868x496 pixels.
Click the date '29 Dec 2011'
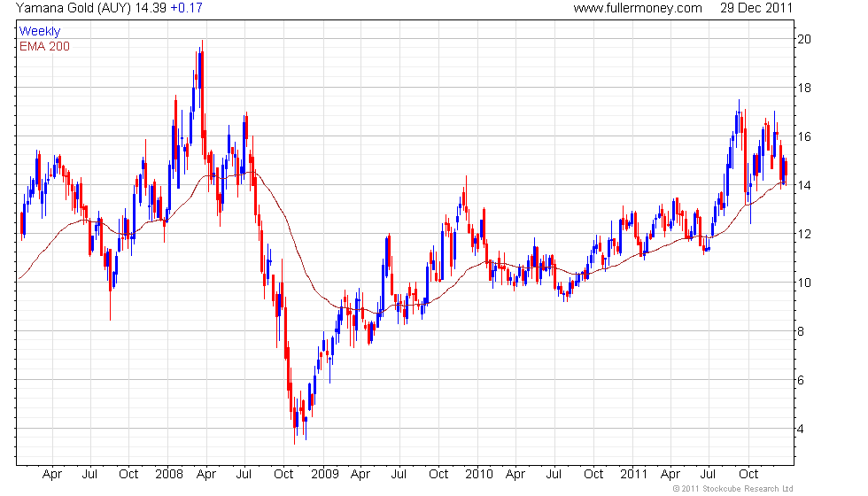click(756, 8)
